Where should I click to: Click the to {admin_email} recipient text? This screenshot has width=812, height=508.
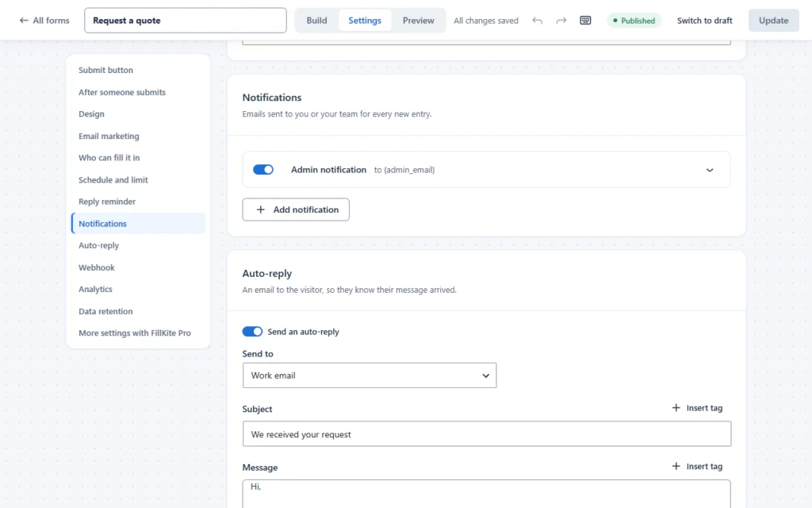(404, 170)
